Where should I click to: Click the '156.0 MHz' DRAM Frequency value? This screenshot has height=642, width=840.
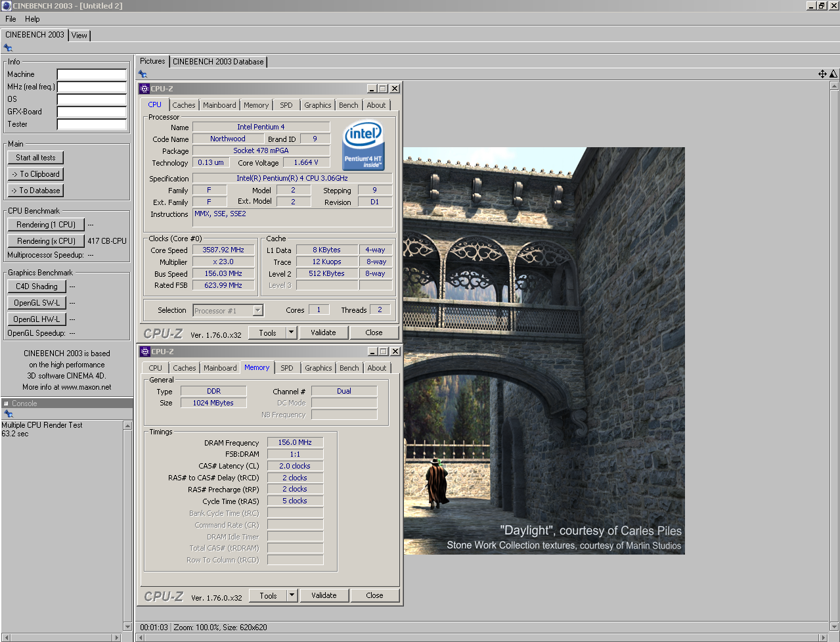pos(295,442)
